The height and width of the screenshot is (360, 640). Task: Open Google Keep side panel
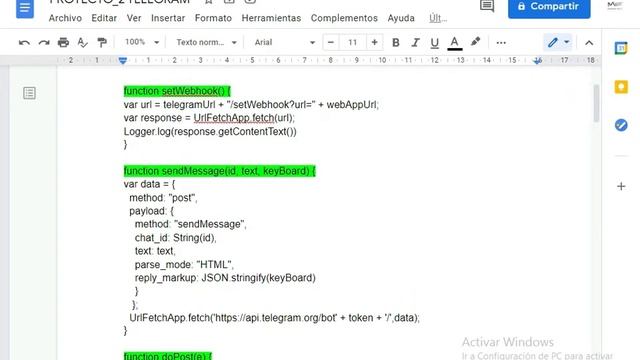click(x=621, y=87)
